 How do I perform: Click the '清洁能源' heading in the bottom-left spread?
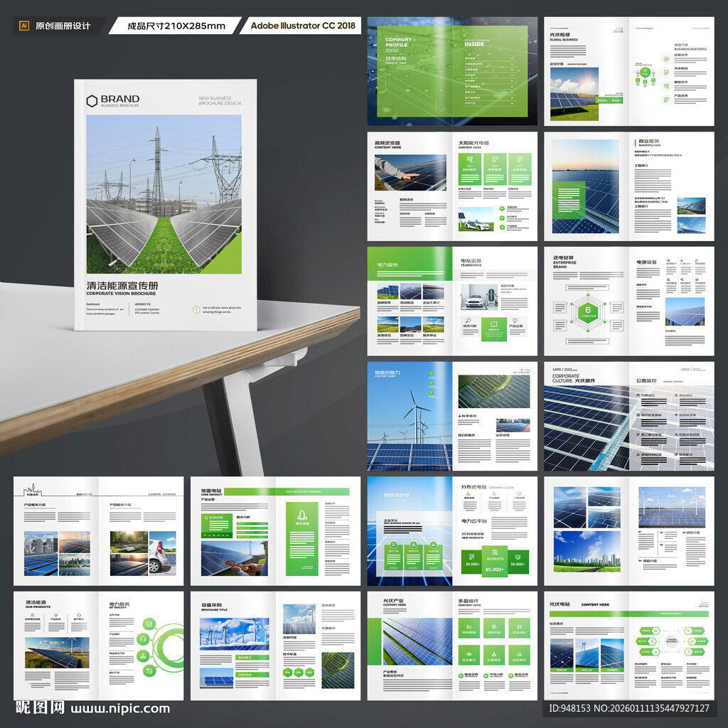click(x=36, y=602)
